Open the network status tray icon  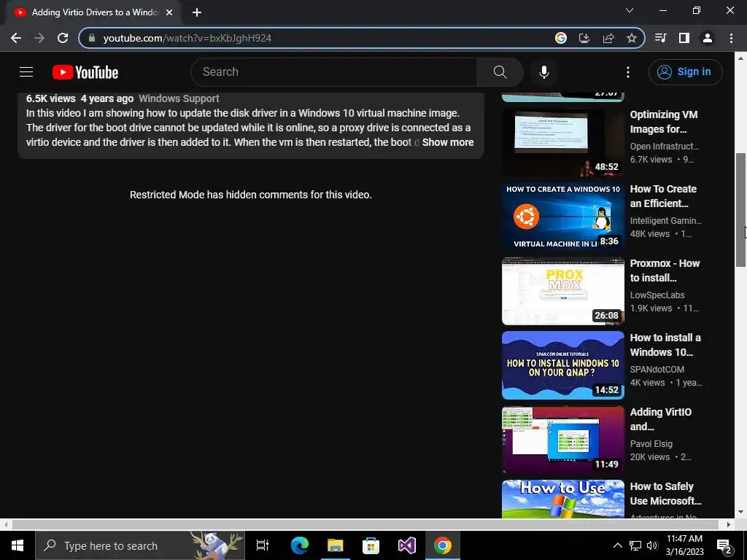click(635, 545)
